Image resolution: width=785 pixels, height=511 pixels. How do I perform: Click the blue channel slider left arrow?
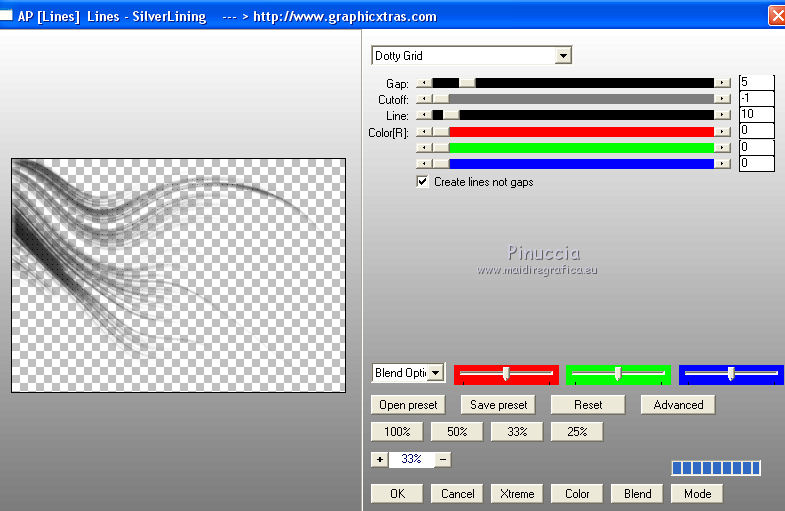point(424,163)
